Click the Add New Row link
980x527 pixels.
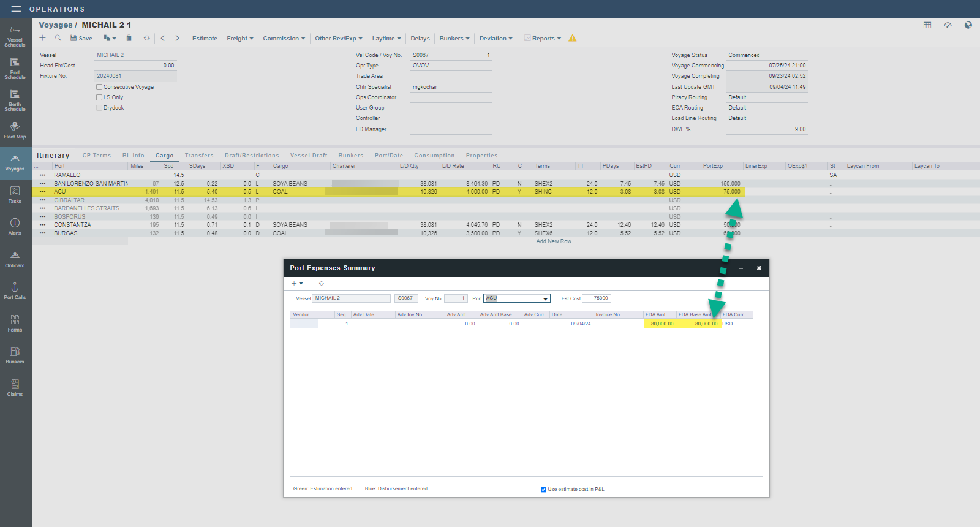pyautogui.click(x=554, y=241)
